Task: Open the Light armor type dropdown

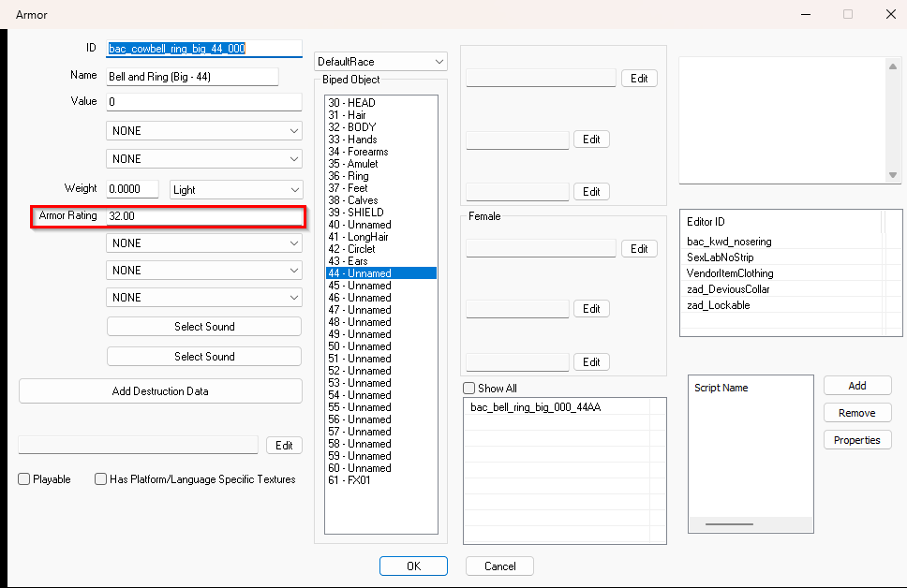Action: coord(236,190)
